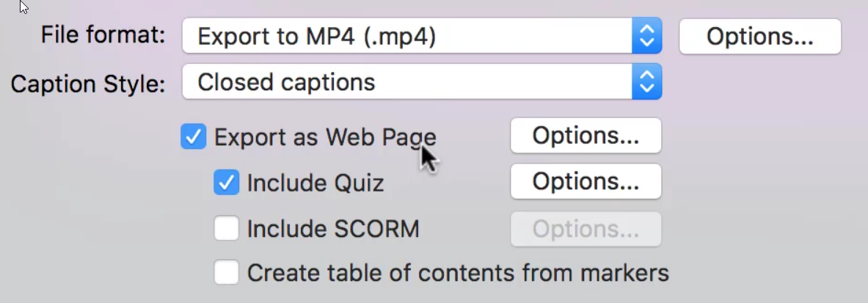Image resolution: width=868 pixels, height=303 pixels.
Task: Click the Include SCORM label text
Action: [333, 228]
